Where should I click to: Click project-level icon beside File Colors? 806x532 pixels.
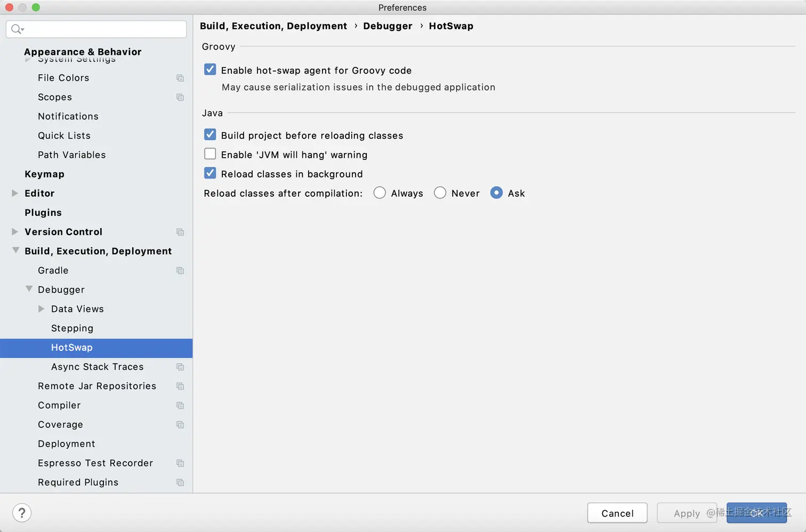(180, 78)
